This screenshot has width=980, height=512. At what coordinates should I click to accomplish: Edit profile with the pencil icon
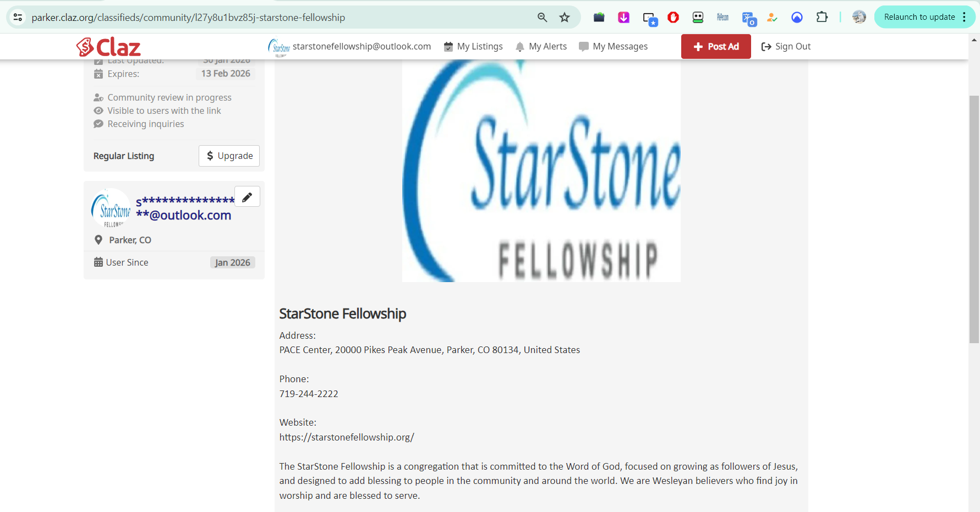click(x=247, y=197)
